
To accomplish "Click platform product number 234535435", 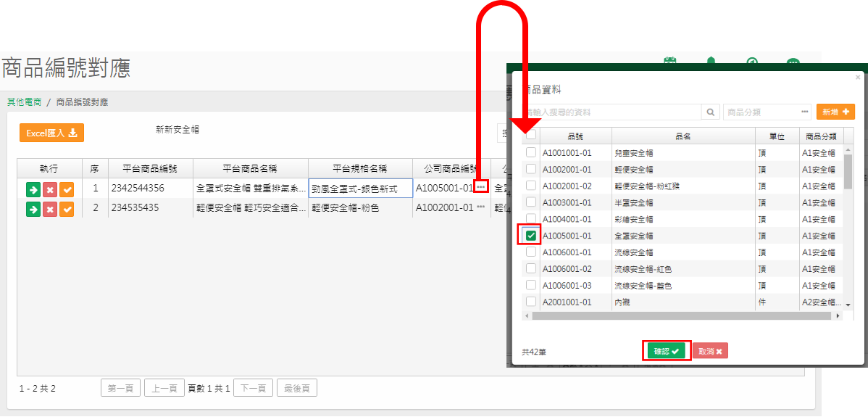I will point(135,207).
